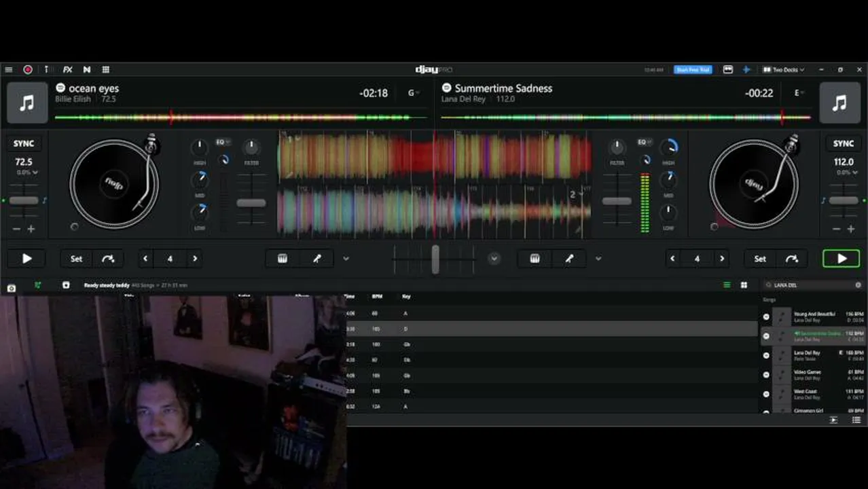Toggle left deck key lock note icon
This screenshot has height=489, width=868.
(x=45, y=200)
